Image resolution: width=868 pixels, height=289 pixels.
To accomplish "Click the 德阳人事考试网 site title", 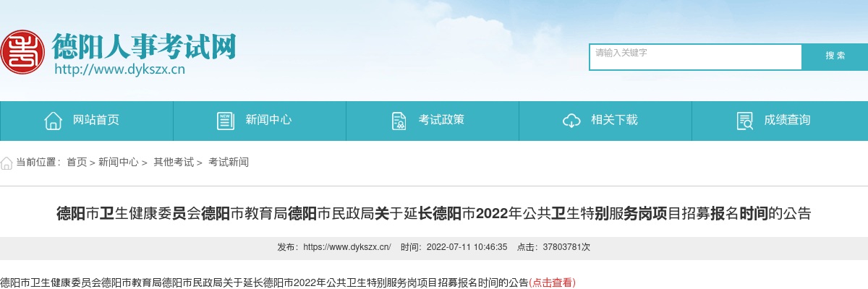I will [144, 47].
